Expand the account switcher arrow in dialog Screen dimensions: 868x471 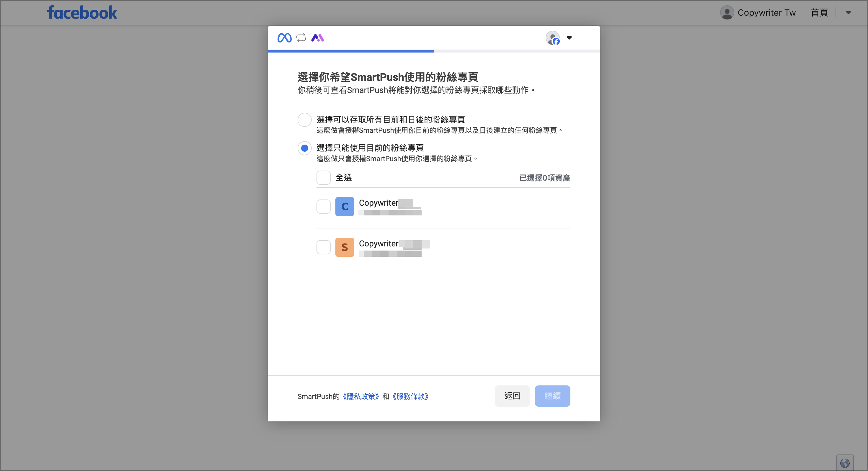(x=569, y=38)
